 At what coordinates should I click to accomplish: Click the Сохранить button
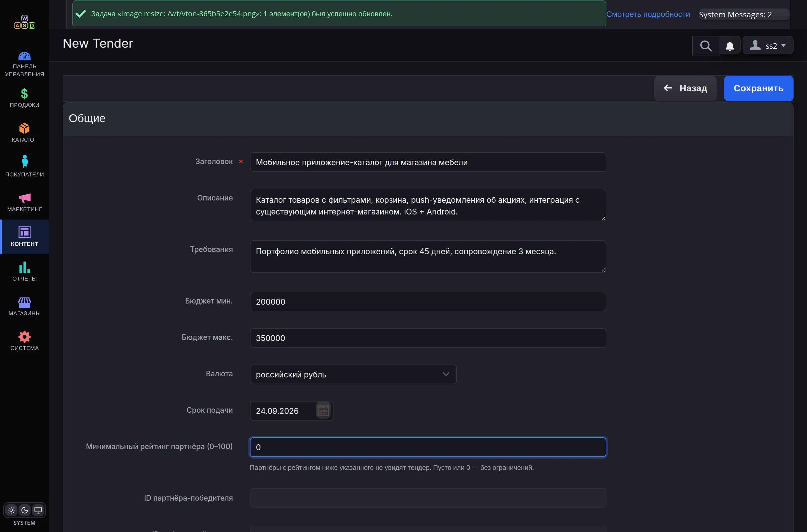[759, 88]
